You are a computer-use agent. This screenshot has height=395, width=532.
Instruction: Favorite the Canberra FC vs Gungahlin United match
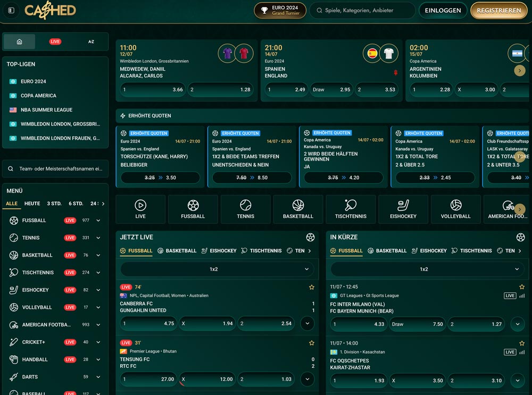[311, 287]
